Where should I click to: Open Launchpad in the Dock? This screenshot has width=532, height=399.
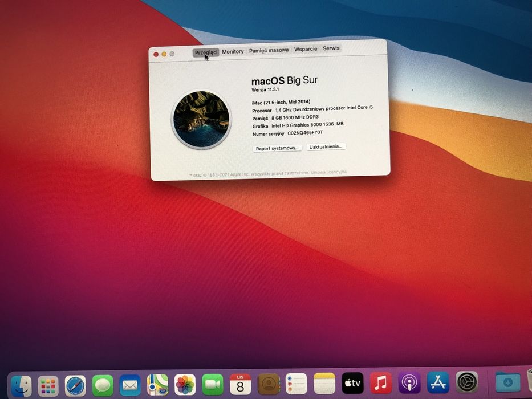pyautogui.click(x=48, y=386)
